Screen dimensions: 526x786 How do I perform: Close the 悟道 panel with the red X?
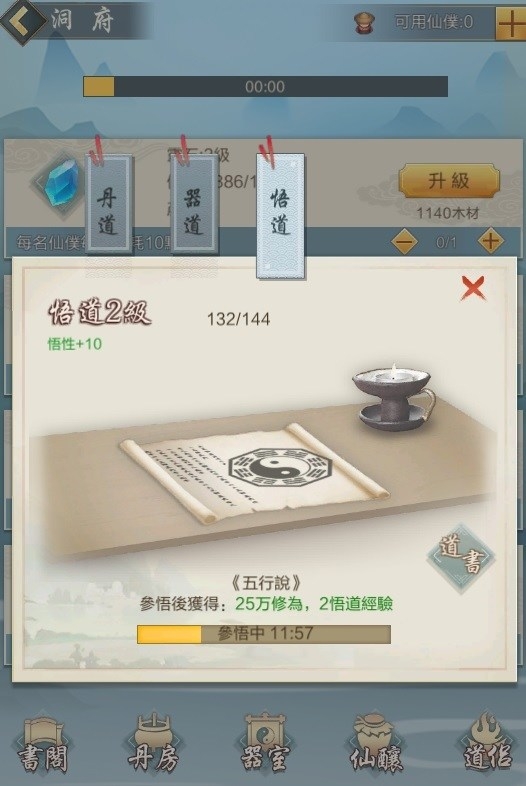pos(473,288)
